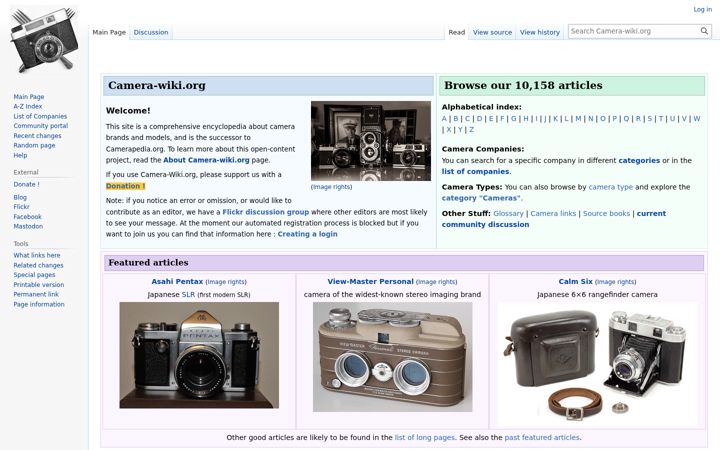Go to Main Page in sidebar

(x=28, y=96)
